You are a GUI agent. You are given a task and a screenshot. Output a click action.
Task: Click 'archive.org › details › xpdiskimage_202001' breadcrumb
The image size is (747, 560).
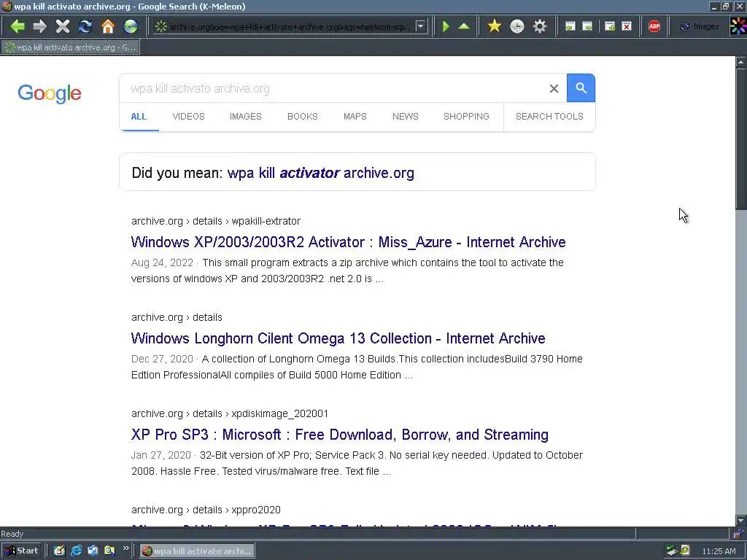[230, 413]
